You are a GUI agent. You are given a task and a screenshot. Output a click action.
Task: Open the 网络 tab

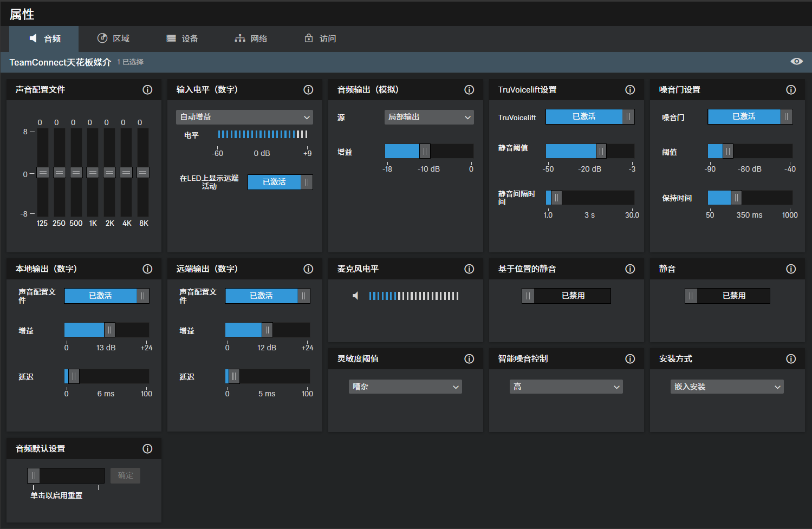(251, 38)
